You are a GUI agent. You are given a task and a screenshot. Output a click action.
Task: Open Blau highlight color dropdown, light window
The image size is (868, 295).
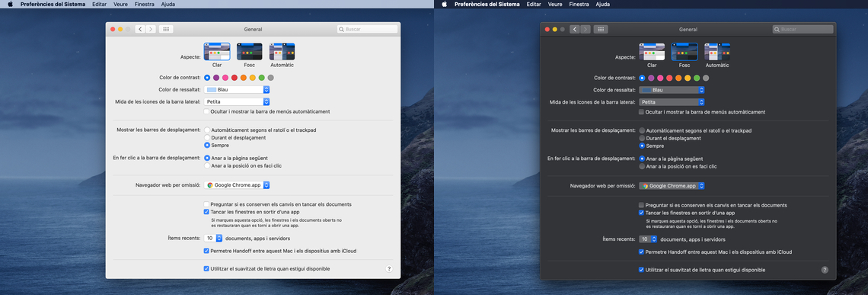click(x=237, y=89)
